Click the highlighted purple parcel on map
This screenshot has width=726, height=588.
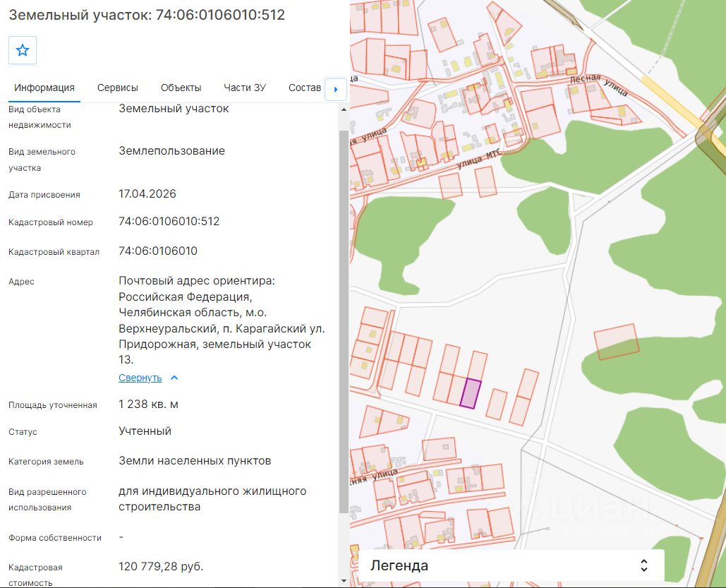[471, 393]
